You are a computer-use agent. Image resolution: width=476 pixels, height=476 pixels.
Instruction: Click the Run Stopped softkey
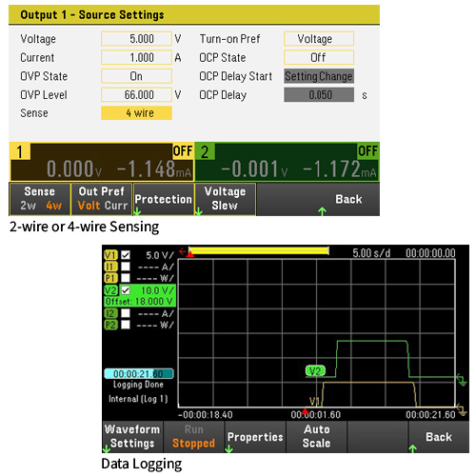(x=193, y=437)
